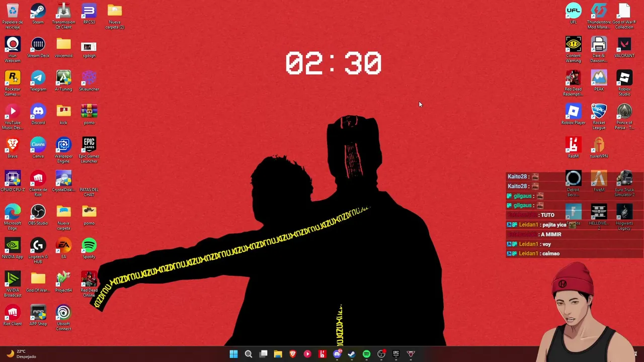Open the Canva desktop shortcut
Screen dimensions: 644x362
click(38, 148)
